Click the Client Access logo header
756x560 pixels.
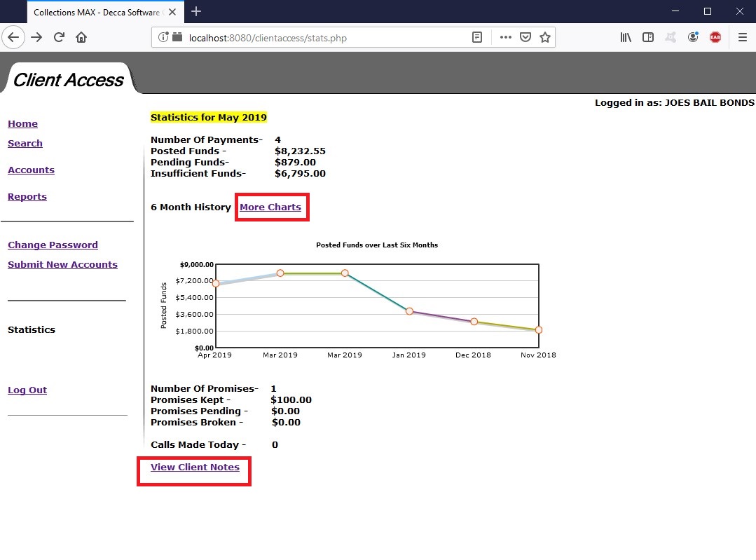coord(69,80)
